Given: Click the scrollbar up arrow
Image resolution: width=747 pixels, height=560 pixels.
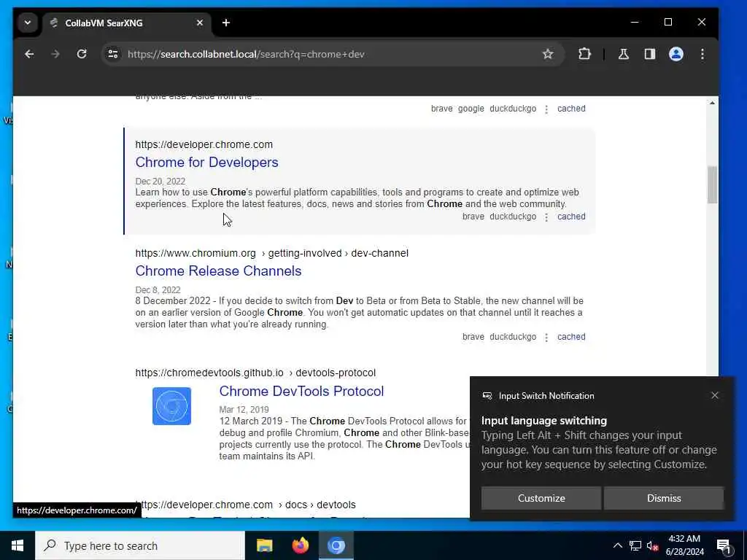Looking at the screenshot, I should (x=712, y=103).
